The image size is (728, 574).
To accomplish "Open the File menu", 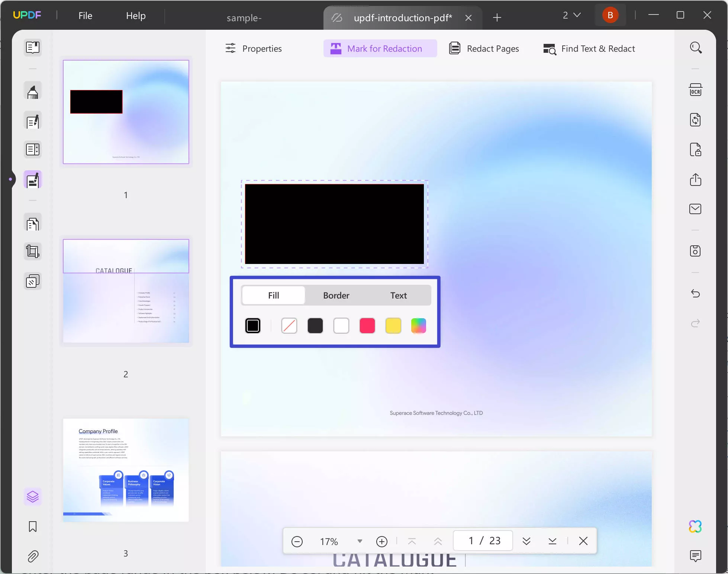I will tap(85, 16).
